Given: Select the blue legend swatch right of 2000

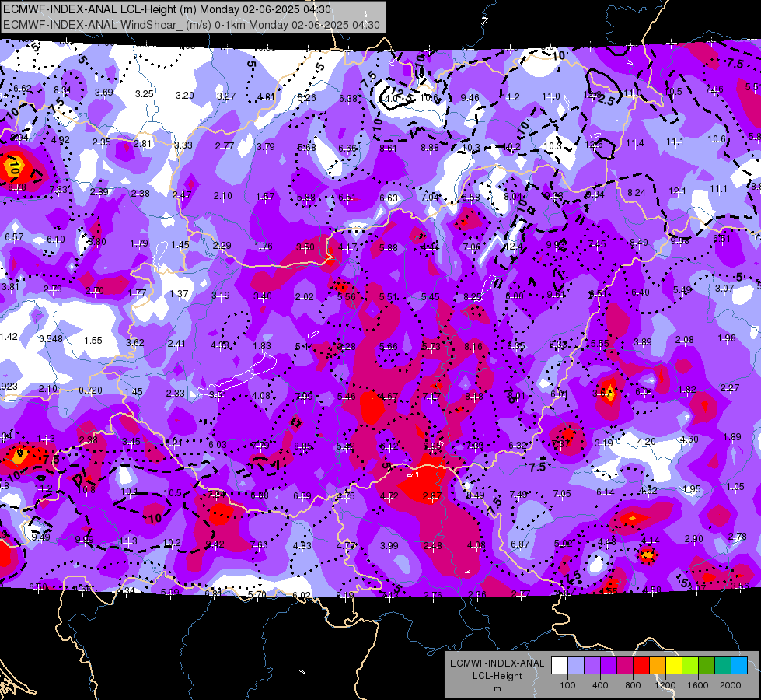Looking at the screenshot, I should coord(739,666).
